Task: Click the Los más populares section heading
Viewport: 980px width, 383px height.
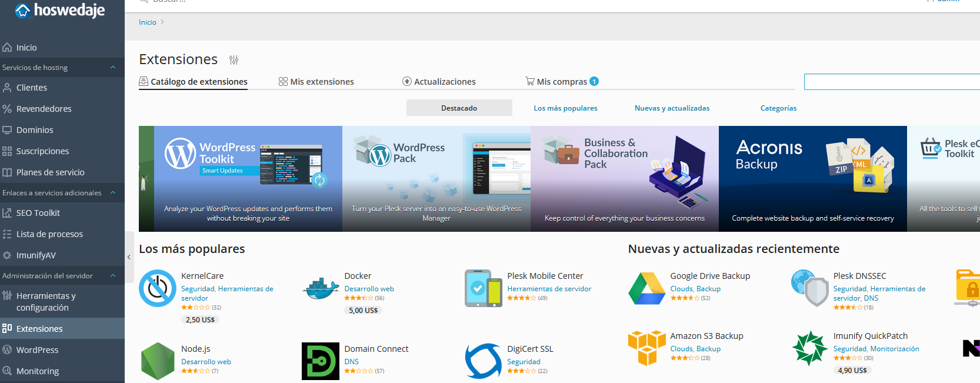Action: 192,249
